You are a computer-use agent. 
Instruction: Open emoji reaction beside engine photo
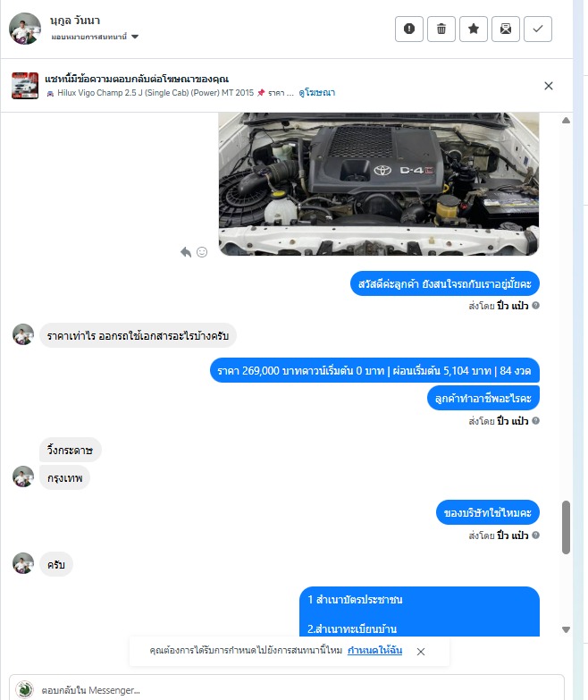(202, 252)
